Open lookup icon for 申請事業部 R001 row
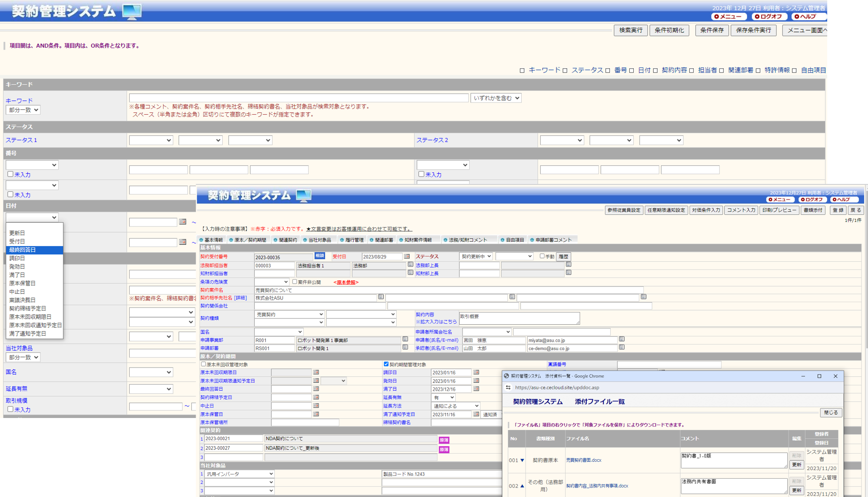Viewport: 868px width, 497px height. 405,339
